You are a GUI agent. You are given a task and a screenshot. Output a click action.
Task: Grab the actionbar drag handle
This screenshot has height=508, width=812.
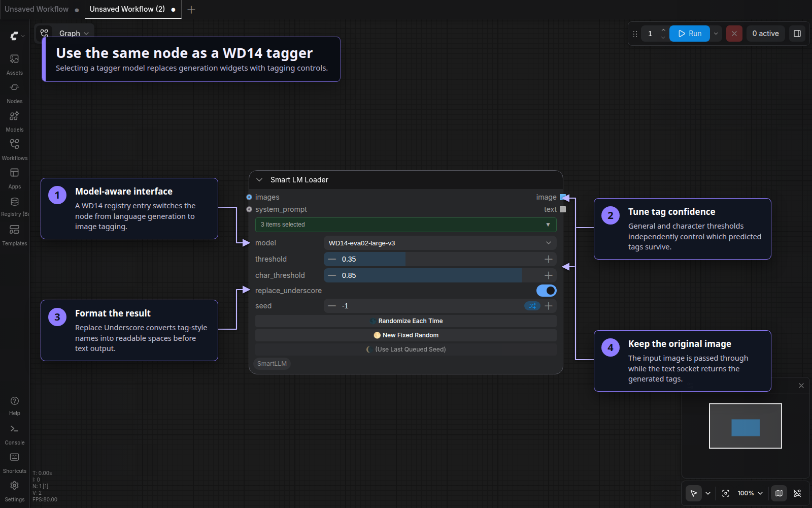click(635, 34)
